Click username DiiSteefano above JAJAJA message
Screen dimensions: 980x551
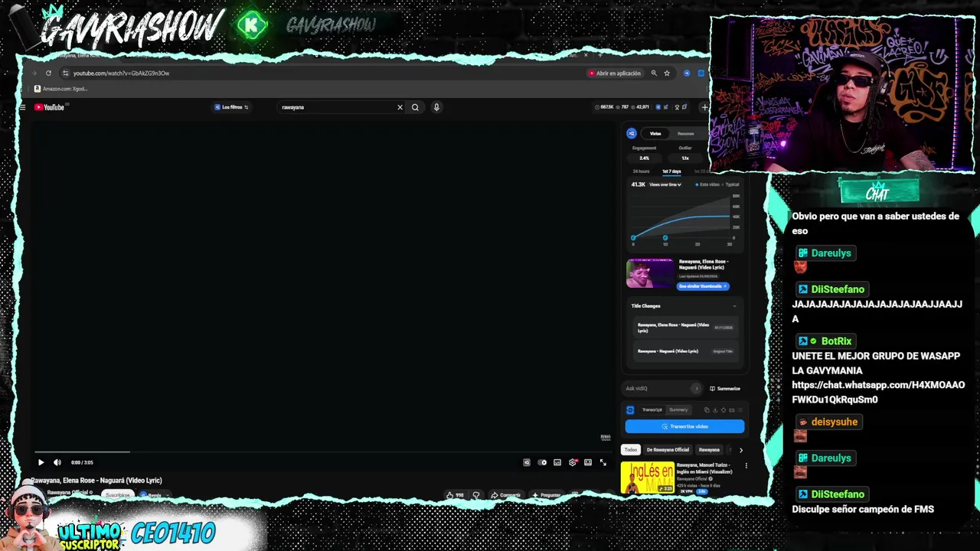point(838,289)
